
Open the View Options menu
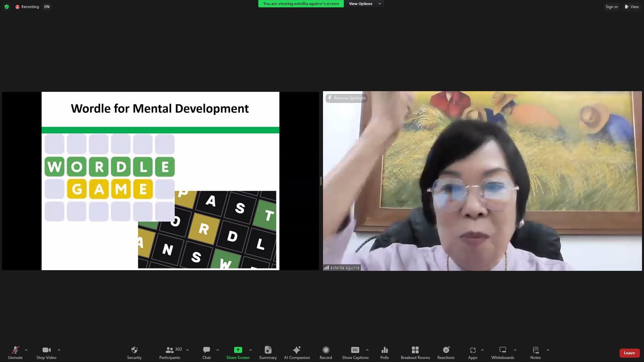click(x=365, y=4)
